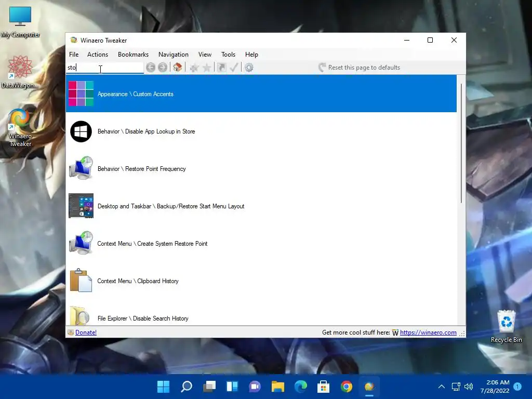Click the Clipboard History clipboard icon
This screenshot has height=399, width=532.
coord(81,280)
